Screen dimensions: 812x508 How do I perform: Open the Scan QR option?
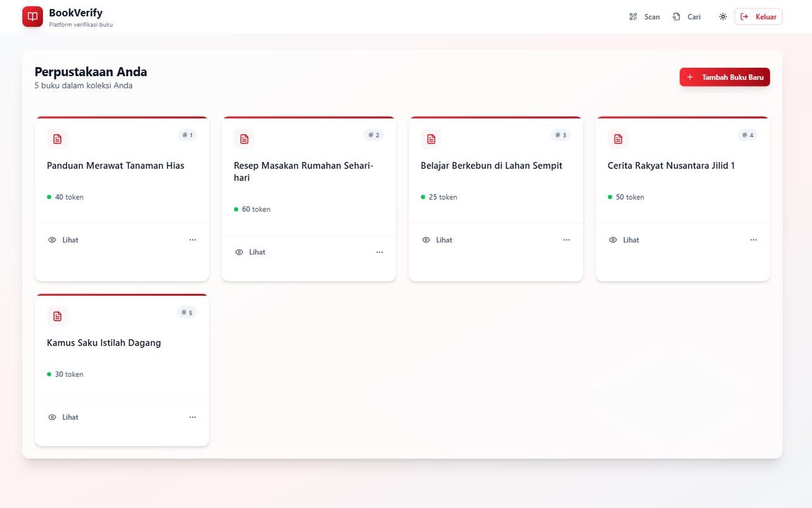645,17
